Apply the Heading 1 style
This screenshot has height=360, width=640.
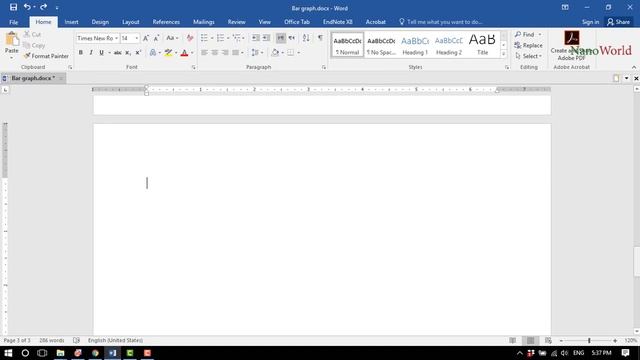[415, 45]
